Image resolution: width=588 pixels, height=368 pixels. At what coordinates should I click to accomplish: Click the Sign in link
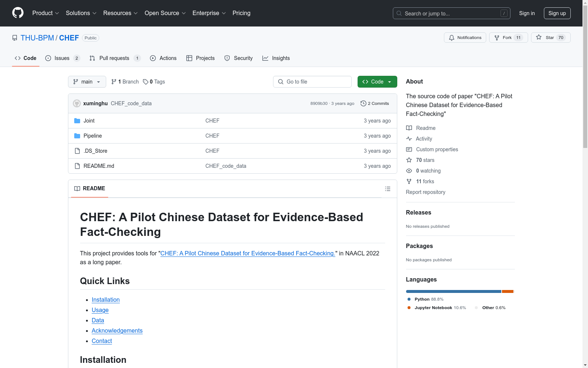527,13
